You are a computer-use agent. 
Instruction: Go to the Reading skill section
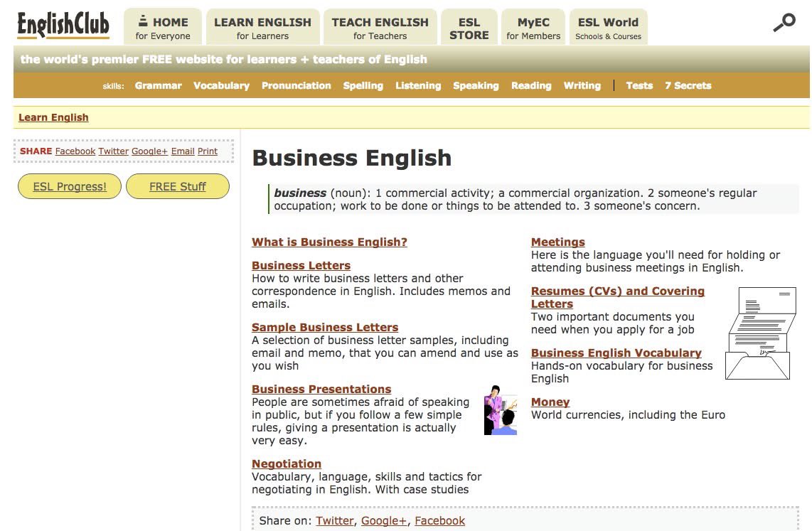click(x=531, y=85)
